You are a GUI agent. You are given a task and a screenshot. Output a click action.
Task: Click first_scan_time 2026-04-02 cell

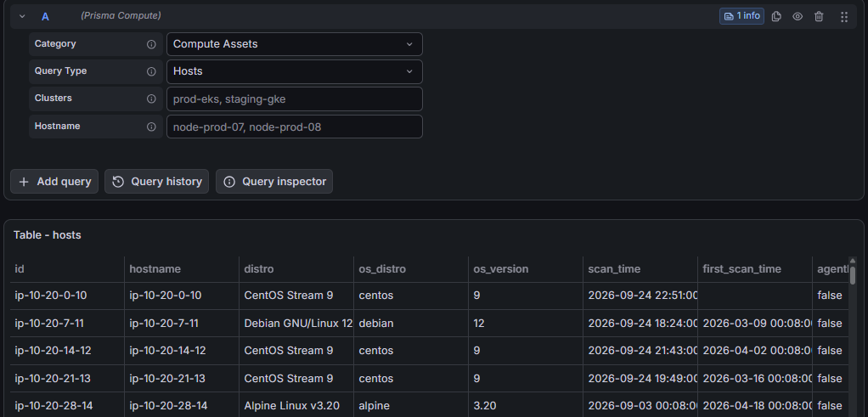754,351
